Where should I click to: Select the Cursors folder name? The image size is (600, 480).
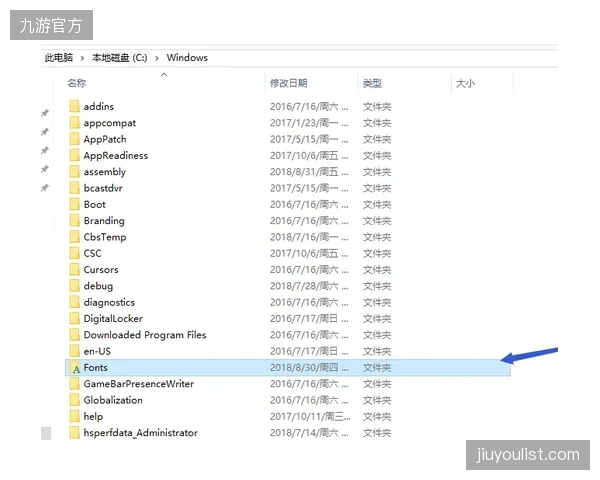(x=101, y=269)
